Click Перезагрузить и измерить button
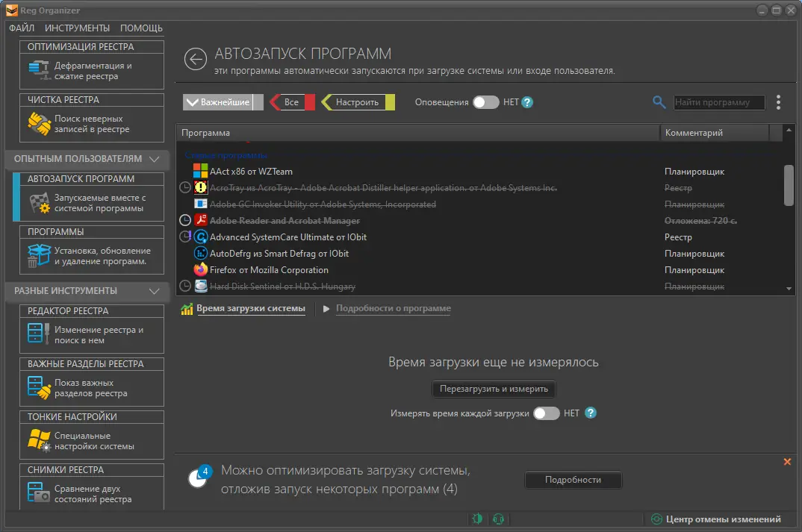 tap(494, 389)
